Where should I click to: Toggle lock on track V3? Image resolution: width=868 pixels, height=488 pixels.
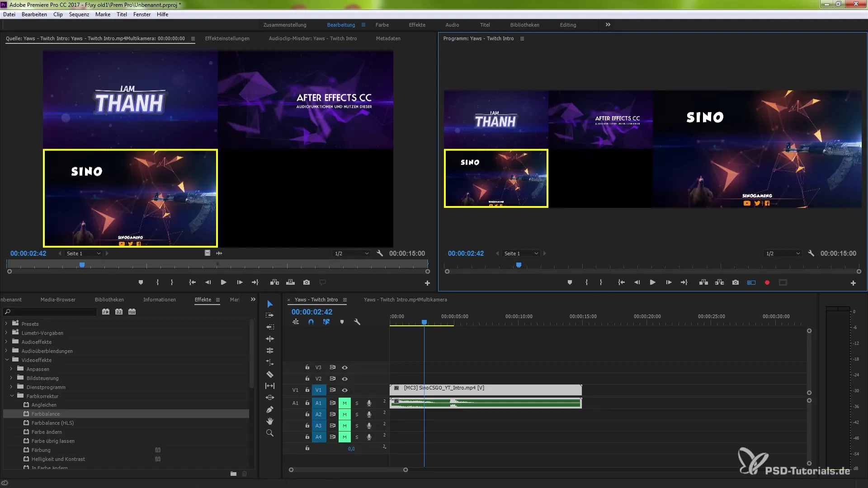coord(307,367)
